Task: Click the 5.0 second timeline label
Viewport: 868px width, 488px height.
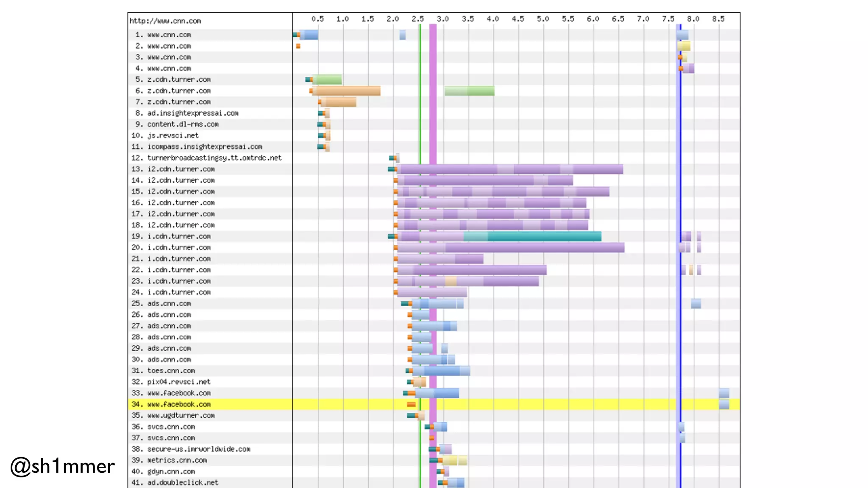Action: [x=542, y=19]
